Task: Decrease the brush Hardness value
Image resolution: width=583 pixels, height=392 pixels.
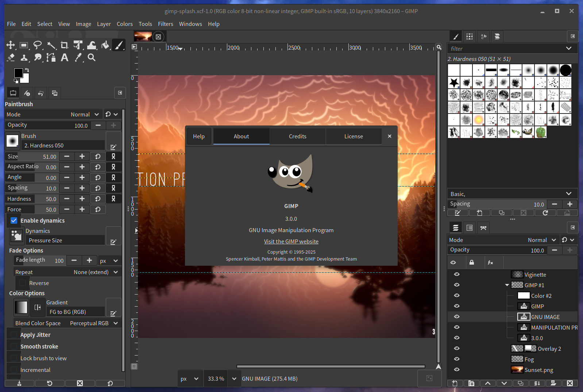Action: (67, 199)
